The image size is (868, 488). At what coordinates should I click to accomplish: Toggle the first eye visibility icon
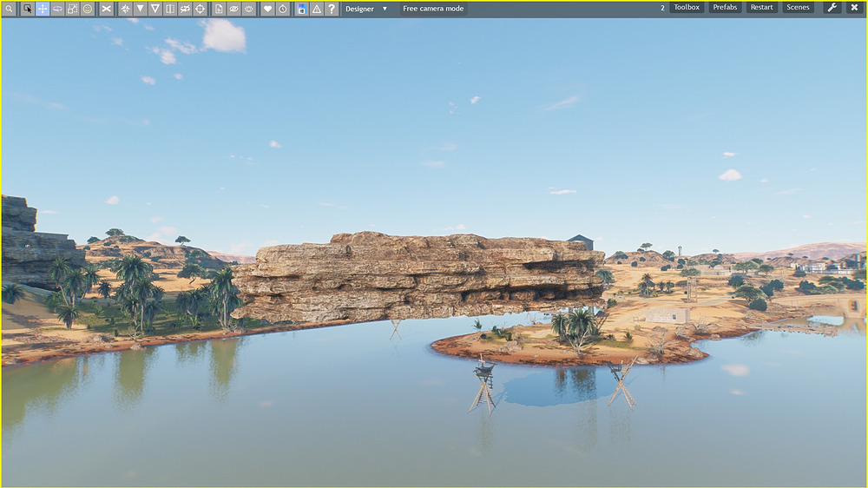click(234, 9)
